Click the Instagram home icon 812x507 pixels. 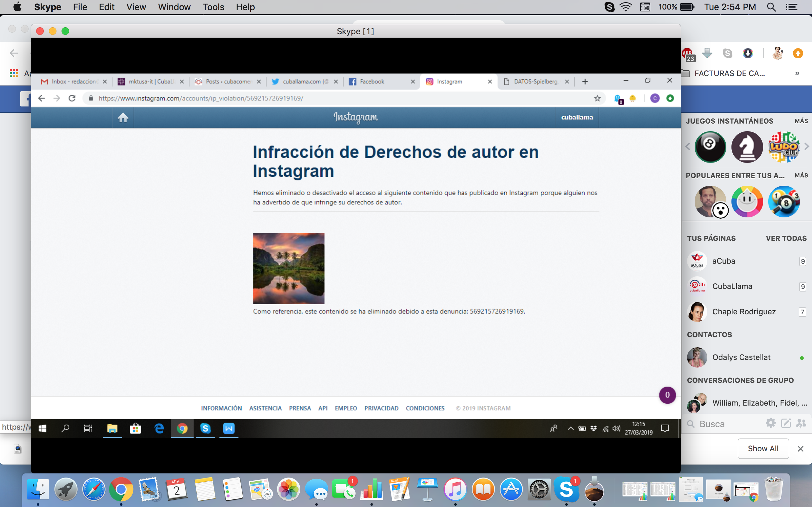click(x=123, y=117)
